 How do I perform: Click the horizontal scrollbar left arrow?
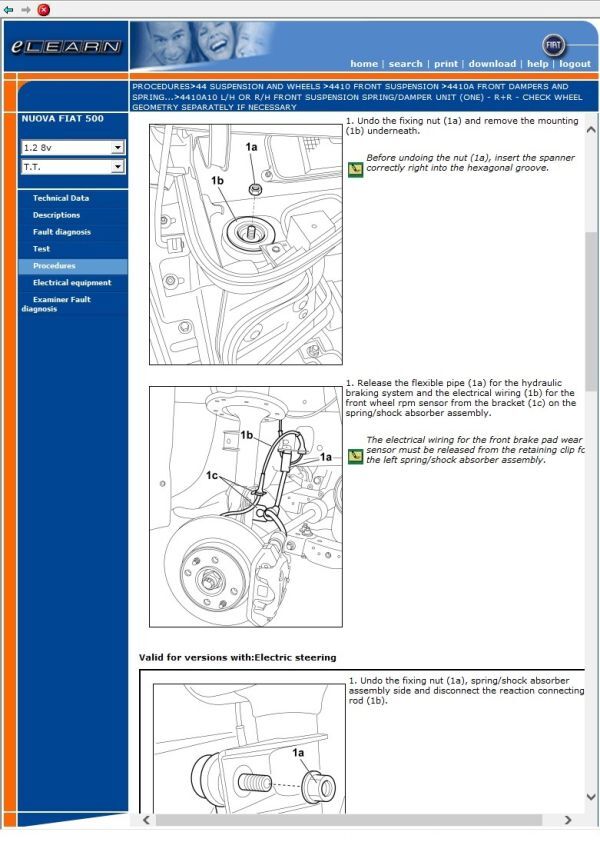tap(146, 820)
